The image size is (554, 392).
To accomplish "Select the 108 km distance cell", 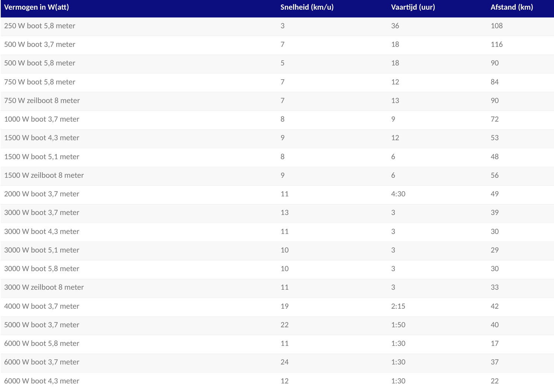I will click(496, 26).
